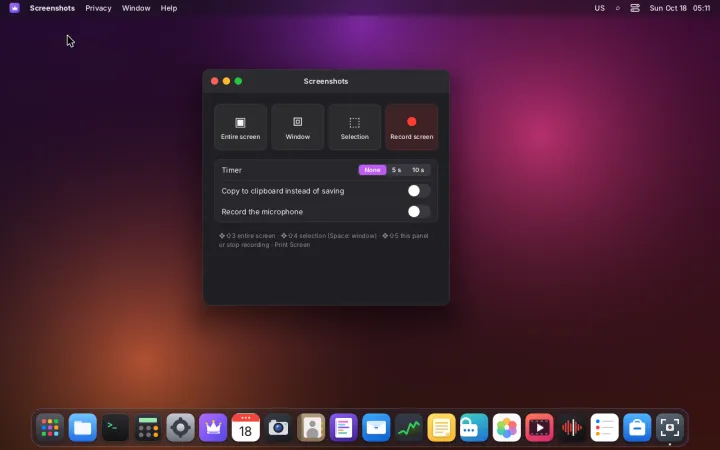Capture the entire screen

(240, 127)
